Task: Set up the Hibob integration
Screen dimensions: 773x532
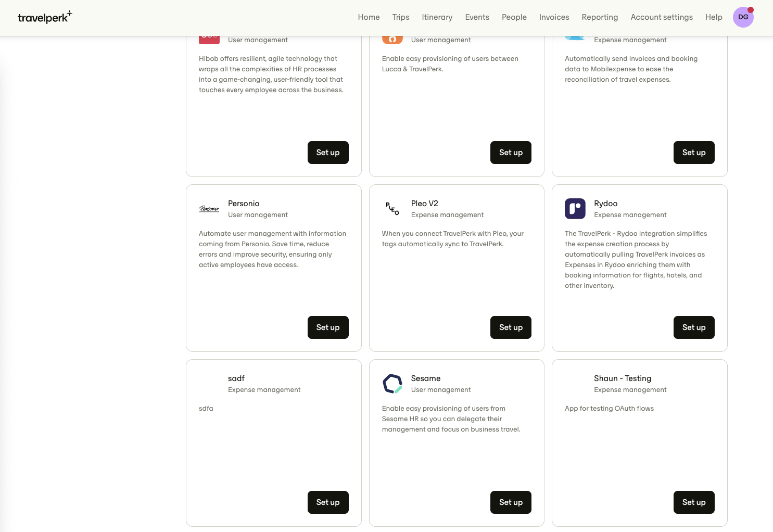Action: (328, 153)
